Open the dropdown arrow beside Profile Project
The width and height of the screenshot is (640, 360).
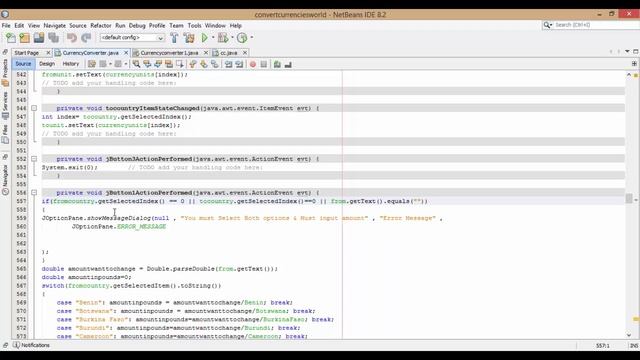(x=251, y=38)
